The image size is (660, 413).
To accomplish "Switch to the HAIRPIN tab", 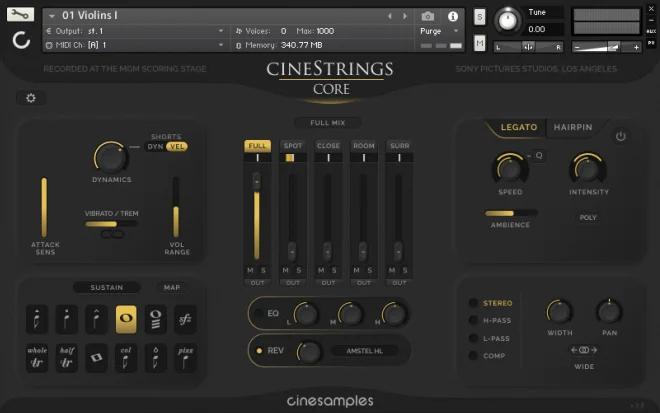I will (573, 128).
